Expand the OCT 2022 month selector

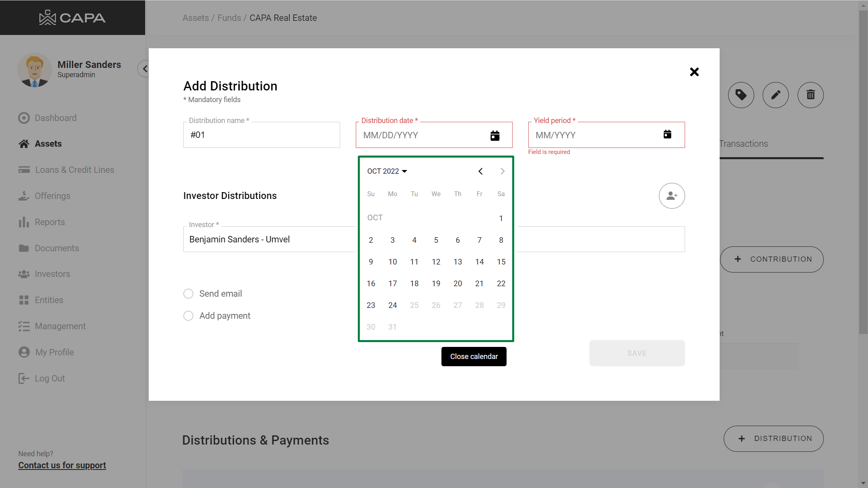[387, 171]
